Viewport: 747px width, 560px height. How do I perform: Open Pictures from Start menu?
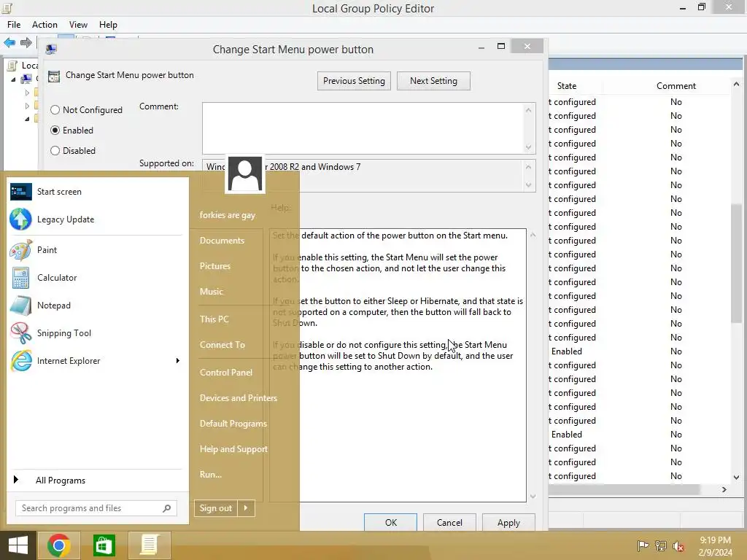pos(215,266)
